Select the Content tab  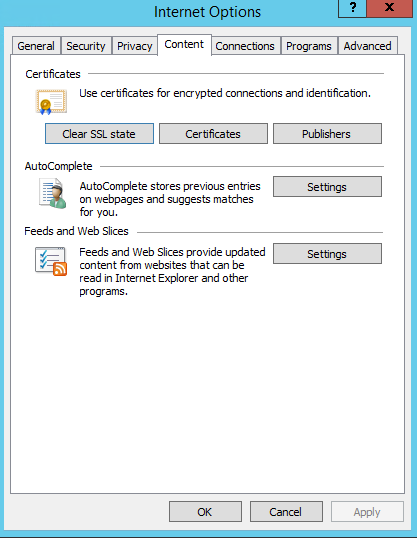pyautogui.click(x=184, y=44)
